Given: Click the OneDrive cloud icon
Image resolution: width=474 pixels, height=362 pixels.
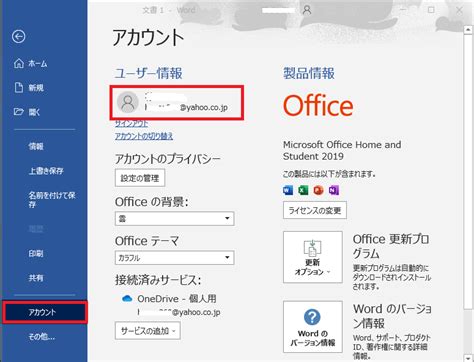Looking at the screenshot, I should click(127, 299).
